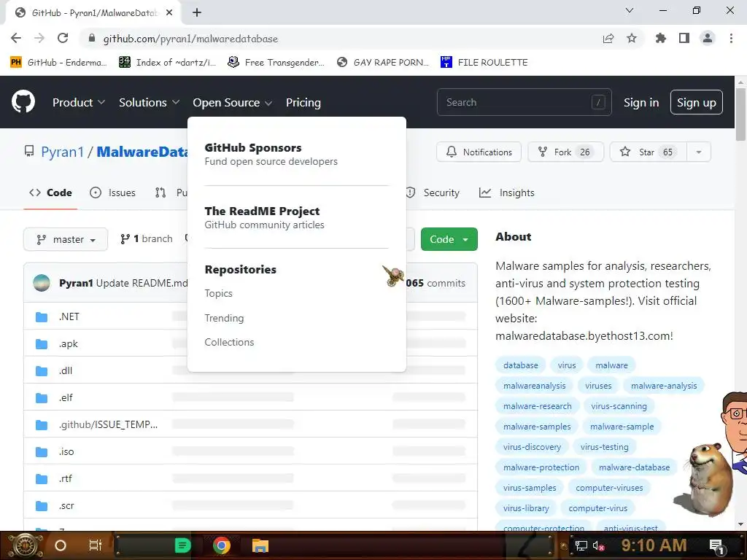This screenshot has width=747, height=560.
Task: Go back with browser back arrow
Action: click(16, 38)
